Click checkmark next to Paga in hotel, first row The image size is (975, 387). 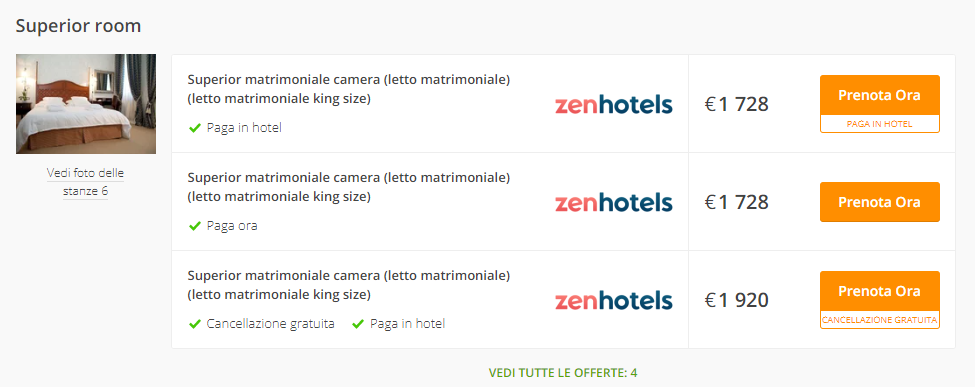(195, 128)
